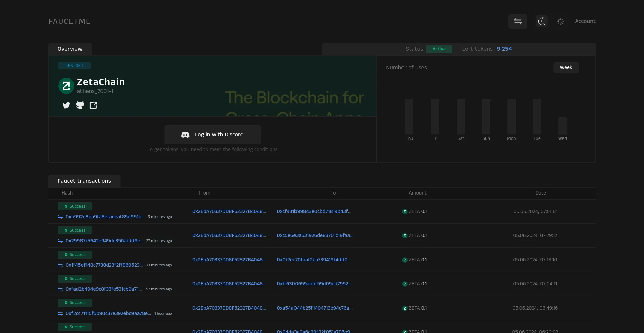Click the ZetaChain logo icon
This screenshot has width=644, height=333.
click(66, 86)
